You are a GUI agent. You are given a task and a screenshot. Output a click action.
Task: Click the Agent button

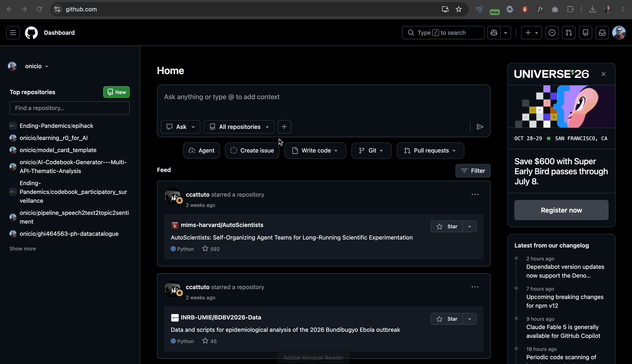[x=201, y=151]
